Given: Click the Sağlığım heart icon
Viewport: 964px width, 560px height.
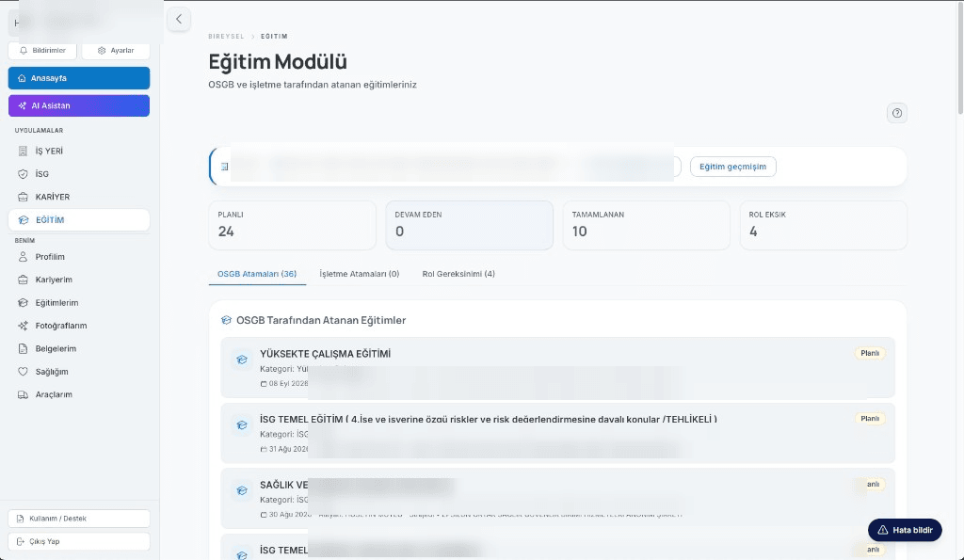Looking at the screenshot, I should tap(23, 371).
